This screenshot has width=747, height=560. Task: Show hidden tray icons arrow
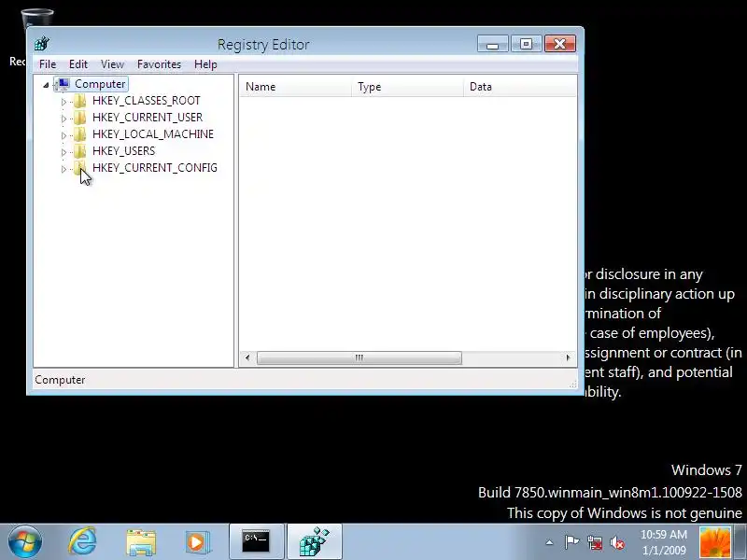pos(549,542)
